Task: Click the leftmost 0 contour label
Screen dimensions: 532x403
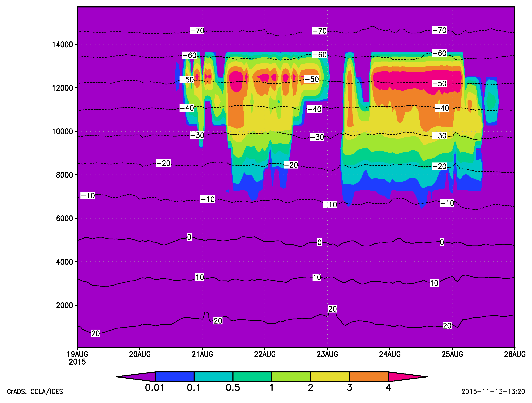Action: pyautogui.click(x=189, y=237)
